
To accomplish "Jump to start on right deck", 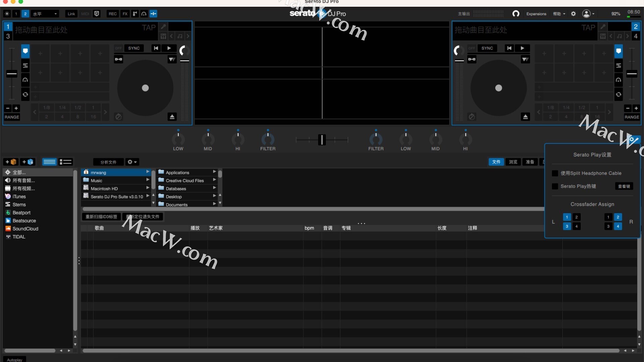I will [x=509, y=48].
